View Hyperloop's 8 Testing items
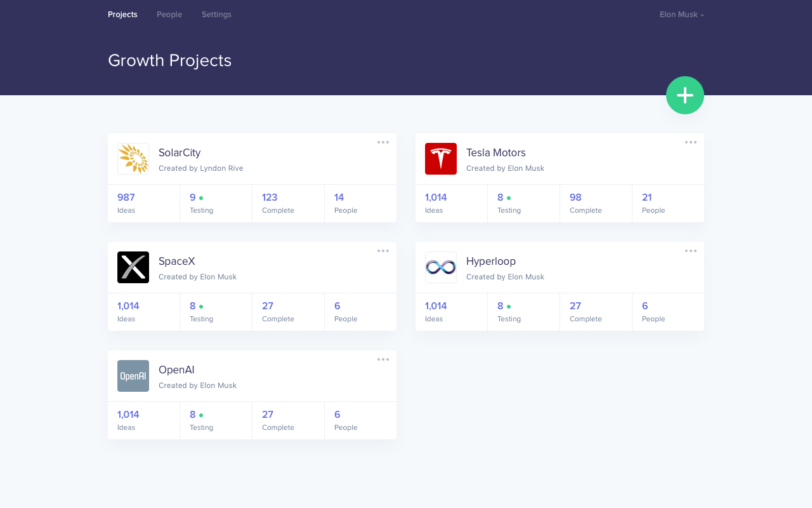Image resolution: width=812 pixels, height=508 pixels. coord(523,312)
